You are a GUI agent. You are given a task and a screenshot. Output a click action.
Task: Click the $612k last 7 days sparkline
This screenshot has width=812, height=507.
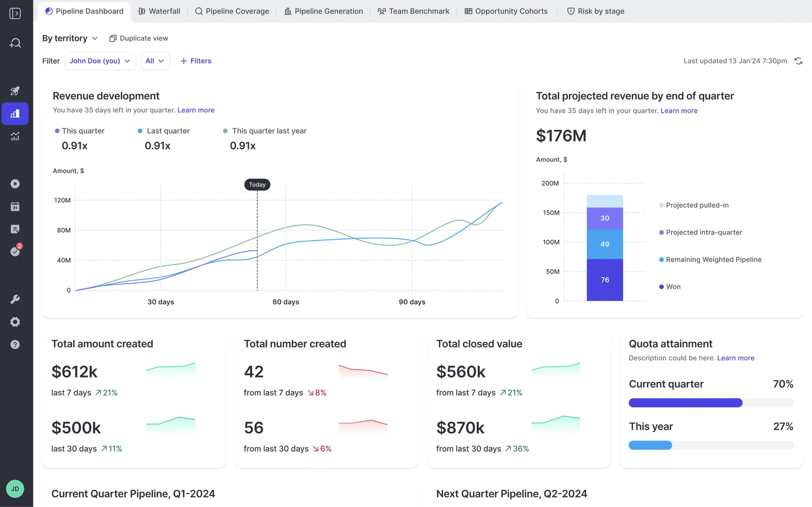coord(171,369)
